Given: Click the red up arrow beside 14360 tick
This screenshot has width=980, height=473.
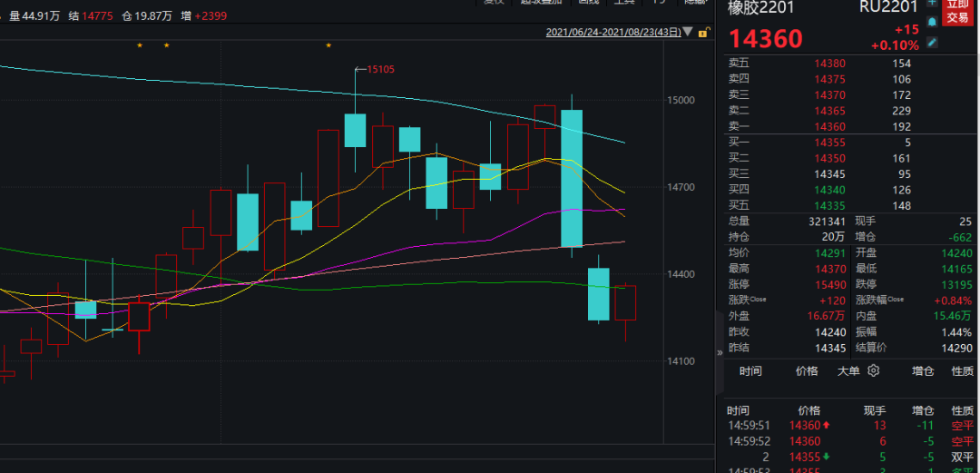Looking at the screenshot, I should click(x=827, y=426).
